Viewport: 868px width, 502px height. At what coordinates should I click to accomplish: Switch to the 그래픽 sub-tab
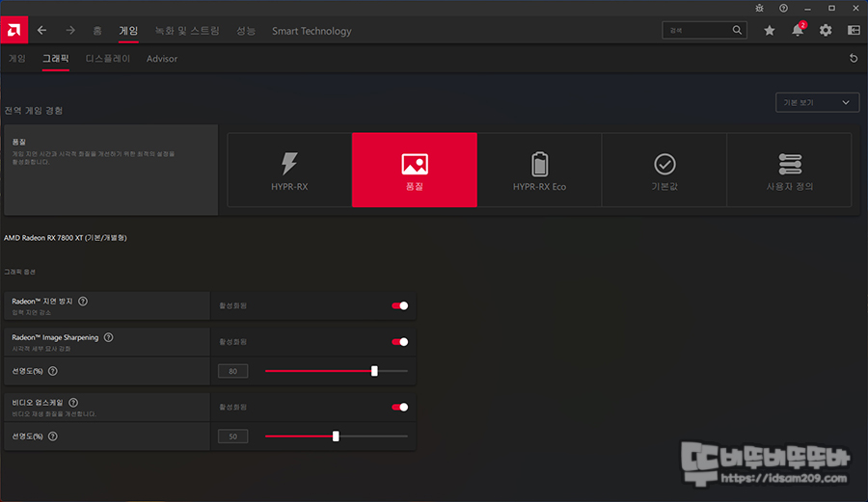56,58
